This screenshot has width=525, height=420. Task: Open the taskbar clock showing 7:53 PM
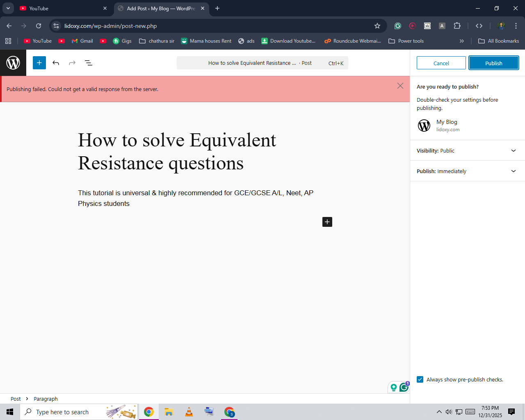pyautogui.click(x=490, y=412)
